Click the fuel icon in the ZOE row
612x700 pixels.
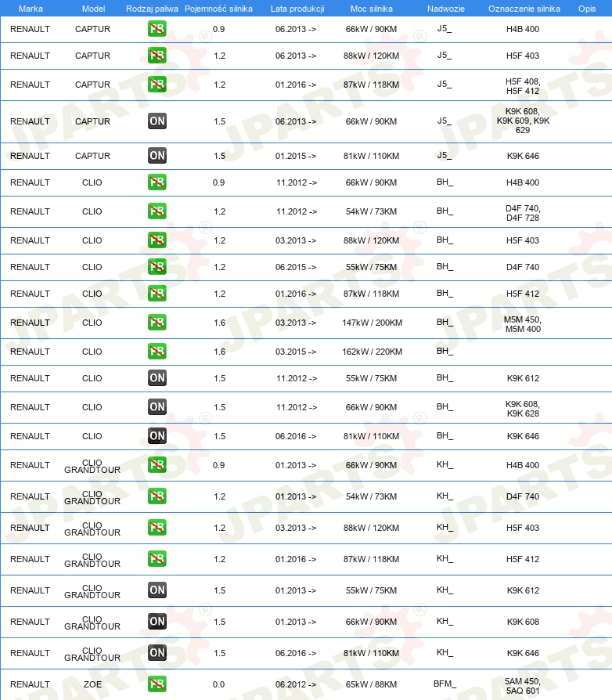pyautogui.click(x=157, y=684)
